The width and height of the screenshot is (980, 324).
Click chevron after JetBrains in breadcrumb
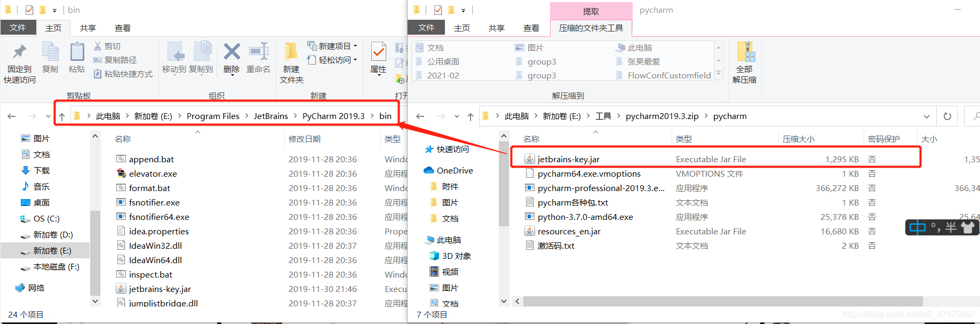pyautogui.click(x=295, y=116)
